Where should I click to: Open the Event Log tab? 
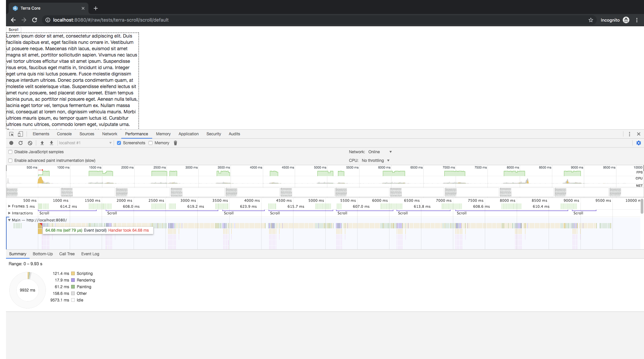[90, 254]
